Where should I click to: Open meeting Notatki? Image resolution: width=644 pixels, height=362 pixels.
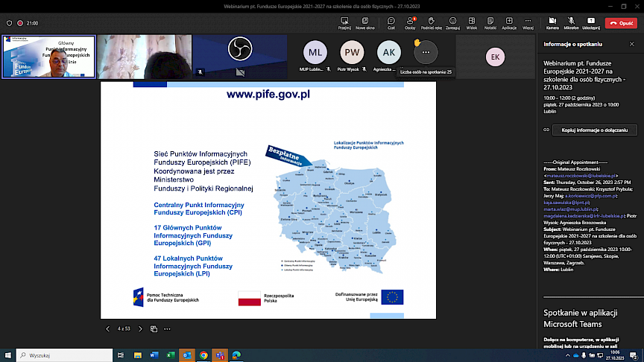(490, 23)
